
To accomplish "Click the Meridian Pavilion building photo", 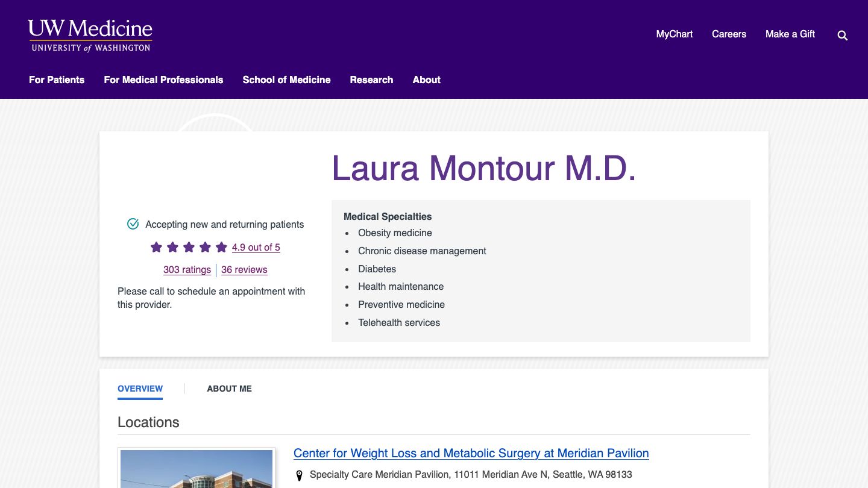I will pos(196,469).
